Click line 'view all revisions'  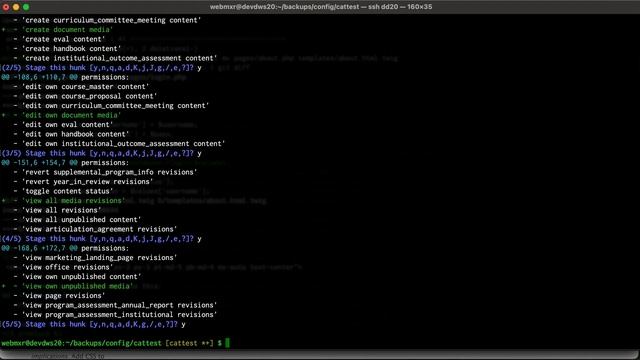57,210
